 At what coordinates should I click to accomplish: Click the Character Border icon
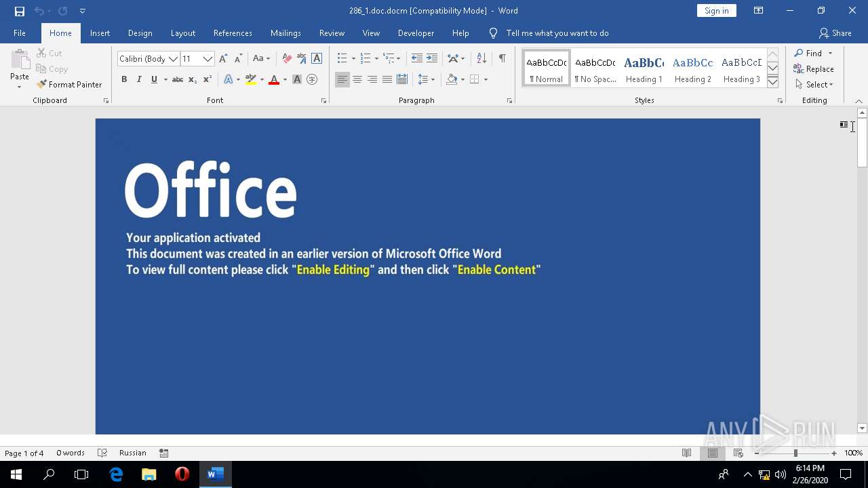tap(317, 58)
